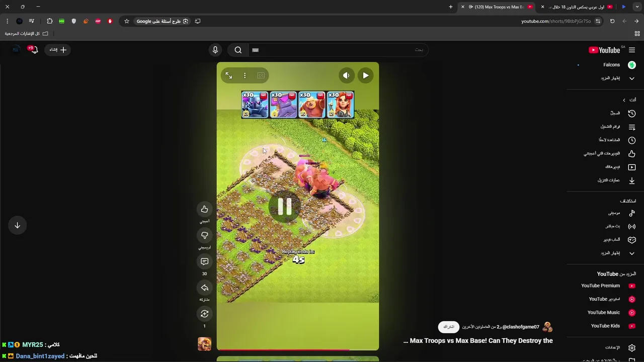Image resolution: width=644 pixels, height=362 pixels.
Task: Remix the Short
Action: pos(204,314)
